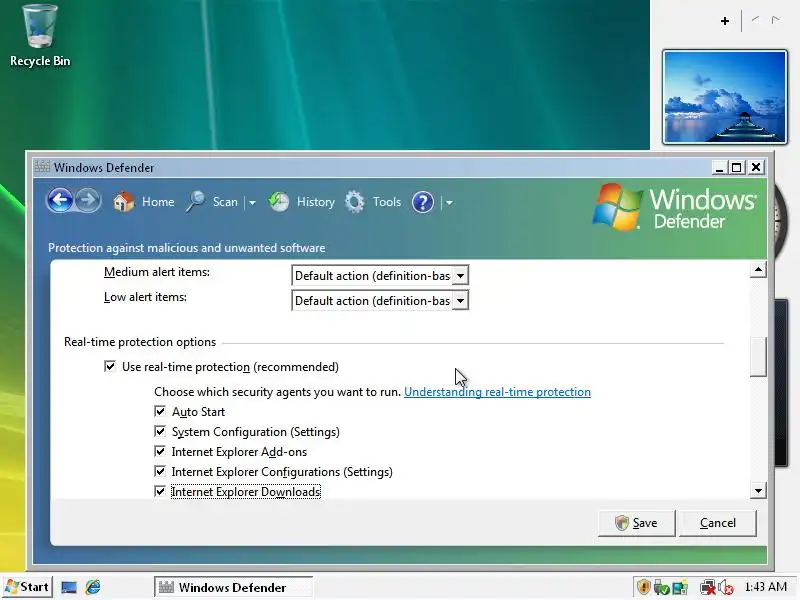
Task: Open the Home page in Defender
Action: pyautogui.click(x=158, y=202)
